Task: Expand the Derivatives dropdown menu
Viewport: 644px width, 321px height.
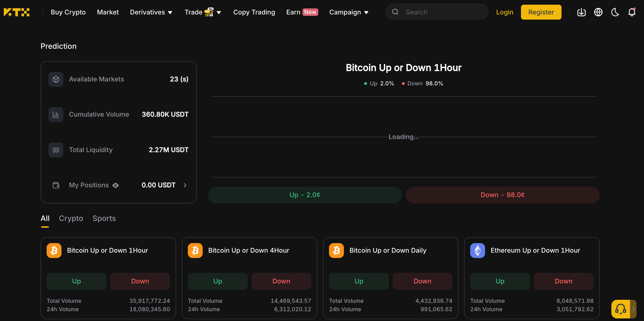Action: click(x=151, y=12)
